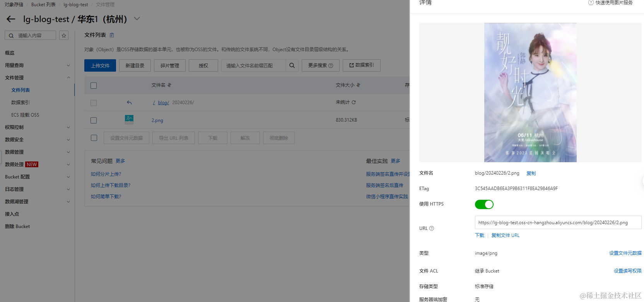This screenshot has width=644, height=302.
Task: Click the refresh icon next to 未统计
Action: click(354, 102)
